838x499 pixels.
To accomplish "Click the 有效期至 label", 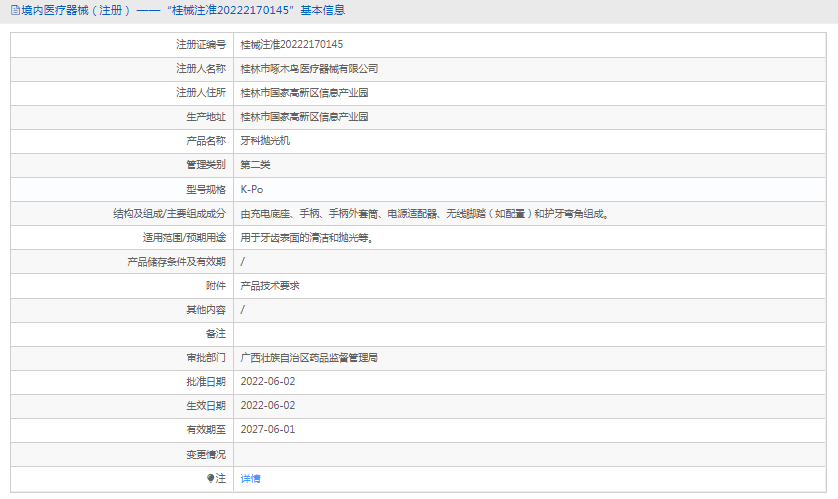I will [206, 430].
